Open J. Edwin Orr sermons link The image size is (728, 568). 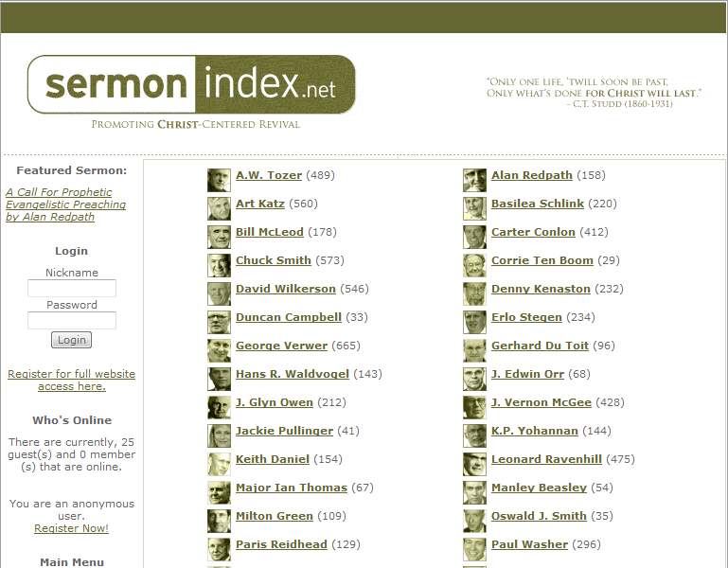click(x=527, y=373)
